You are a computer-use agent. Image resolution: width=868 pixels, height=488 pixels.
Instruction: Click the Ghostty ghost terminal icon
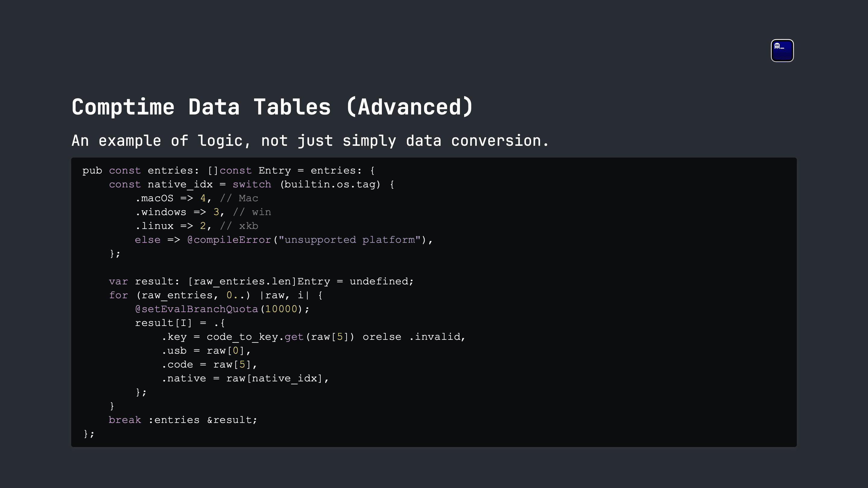[782, 51]
